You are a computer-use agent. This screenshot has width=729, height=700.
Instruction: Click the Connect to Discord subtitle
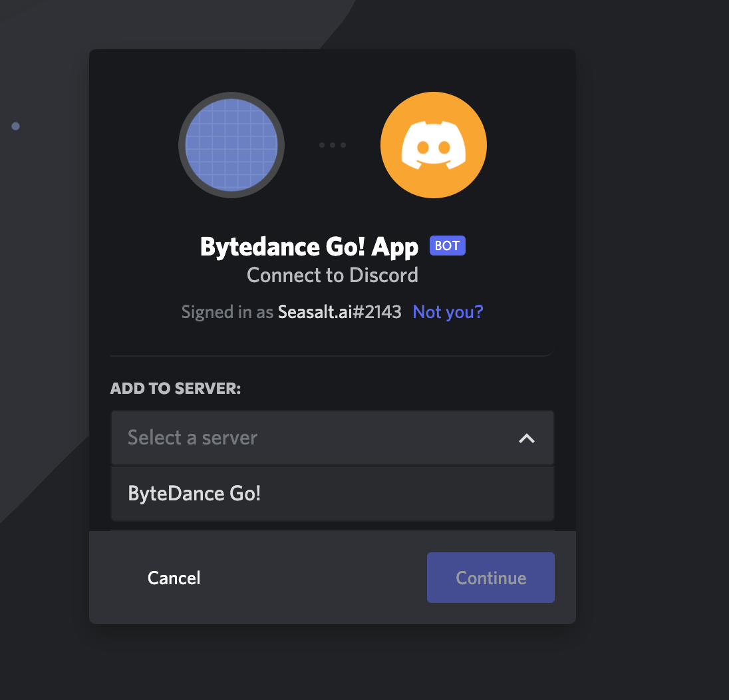(332, 275)
